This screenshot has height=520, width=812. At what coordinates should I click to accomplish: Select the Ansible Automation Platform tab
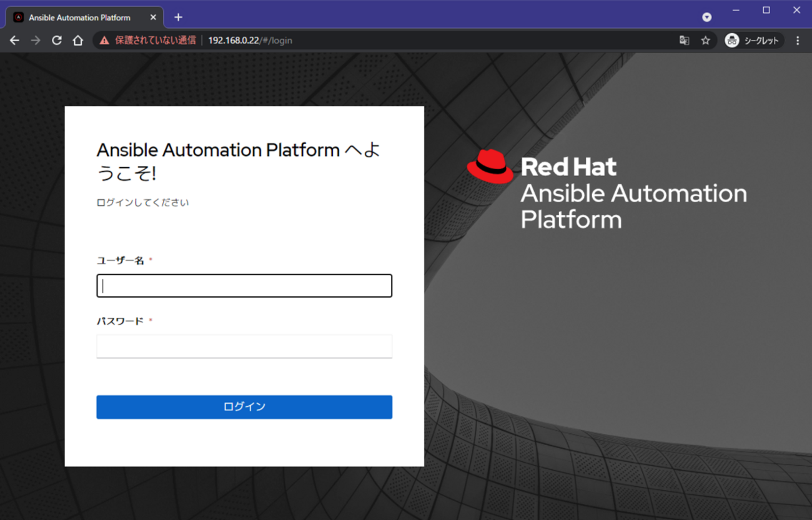click(x=79, y=17)
